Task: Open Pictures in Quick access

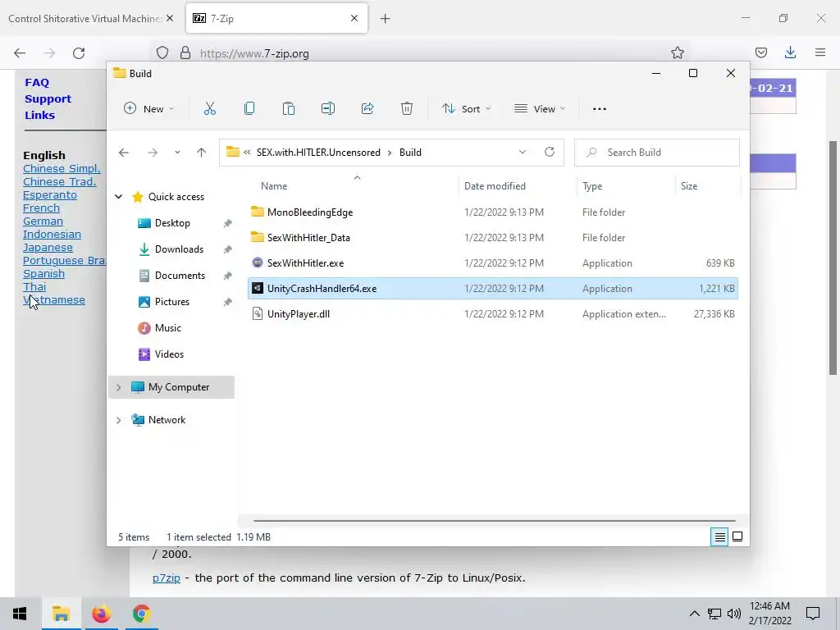Action: [x=172, y=302]
